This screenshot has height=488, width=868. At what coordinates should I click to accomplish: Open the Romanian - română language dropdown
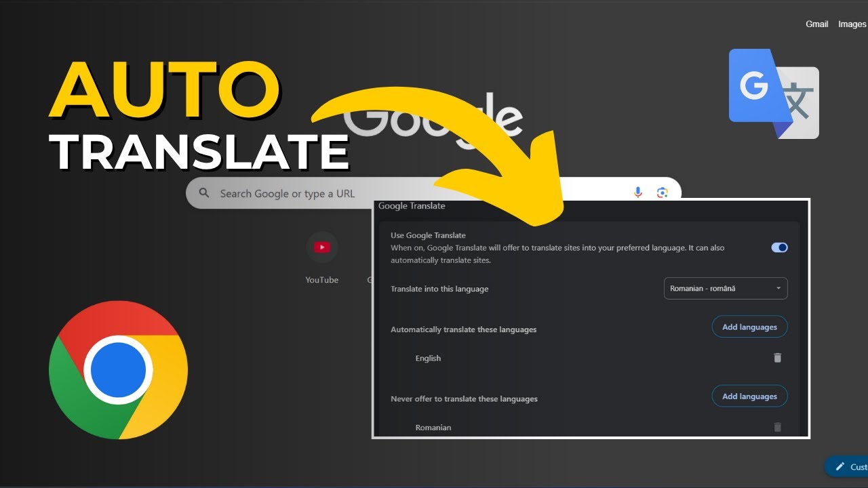pos(726,288)
